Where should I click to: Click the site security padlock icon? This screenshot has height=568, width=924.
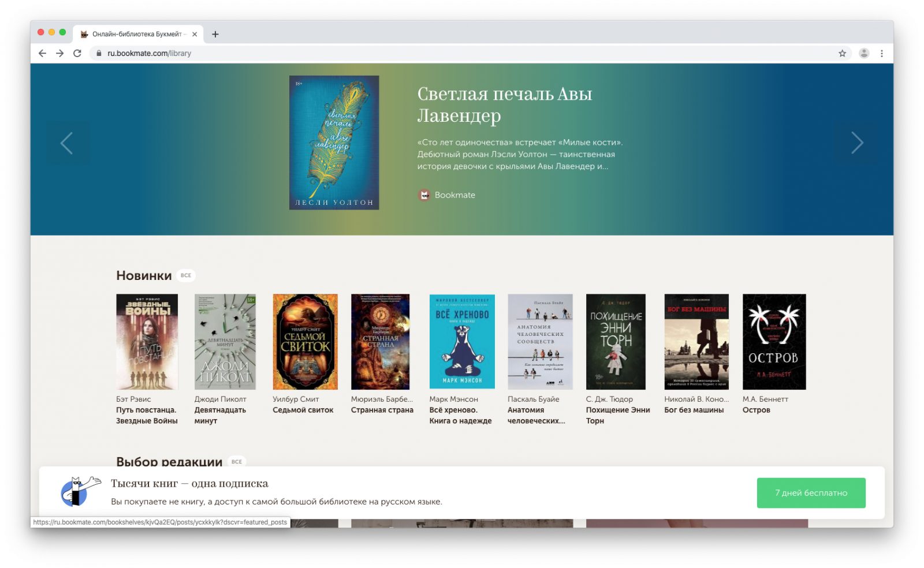99,53
